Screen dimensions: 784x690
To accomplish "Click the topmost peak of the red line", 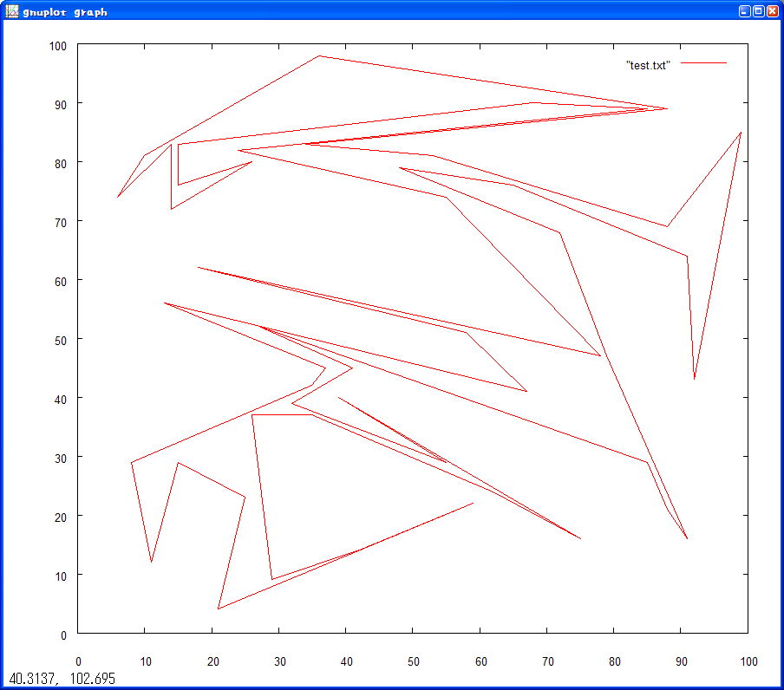I will coord(319,55).
